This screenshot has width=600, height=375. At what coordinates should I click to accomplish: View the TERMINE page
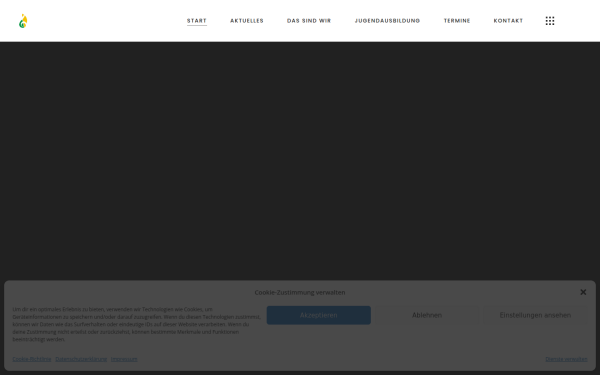click(457, 21)
